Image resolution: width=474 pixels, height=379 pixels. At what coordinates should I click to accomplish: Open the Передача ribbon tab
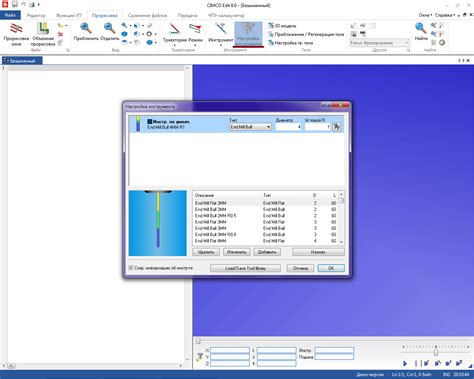[187, 15]
